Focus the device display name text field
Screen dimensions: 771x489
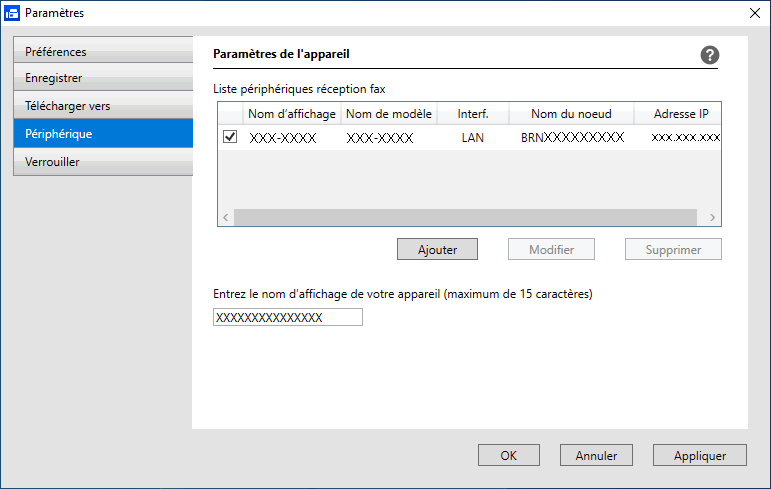point(288,317)
